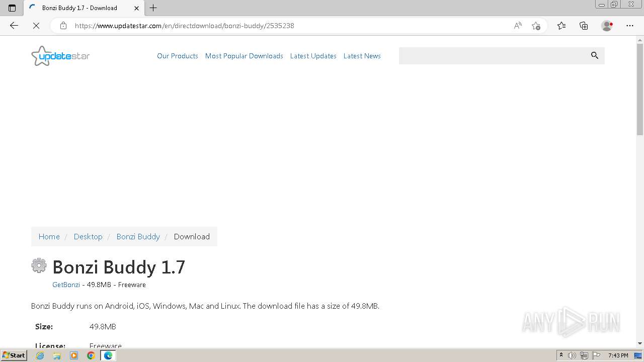Click the Read aloud icon

(x=518, y=26)
